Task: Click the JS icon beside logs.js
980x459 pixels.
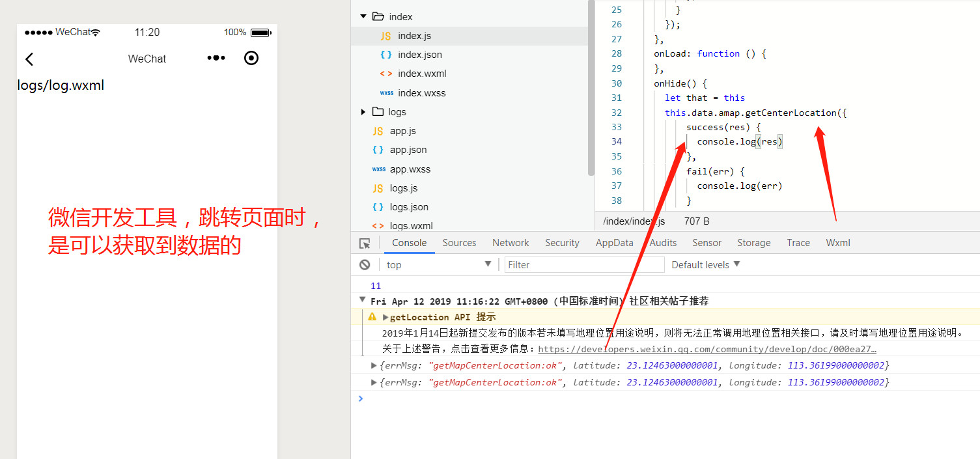Action: click(x=378, y=188)
